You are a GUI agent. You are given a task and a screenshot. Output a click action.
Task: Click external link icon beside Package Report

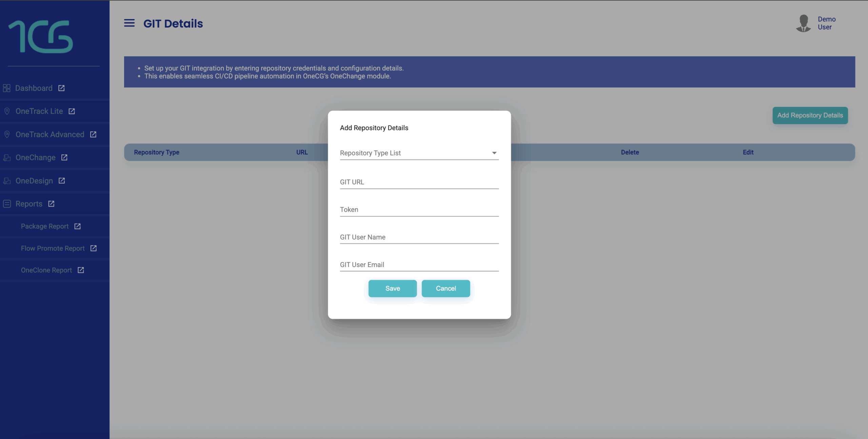point(77,226)
